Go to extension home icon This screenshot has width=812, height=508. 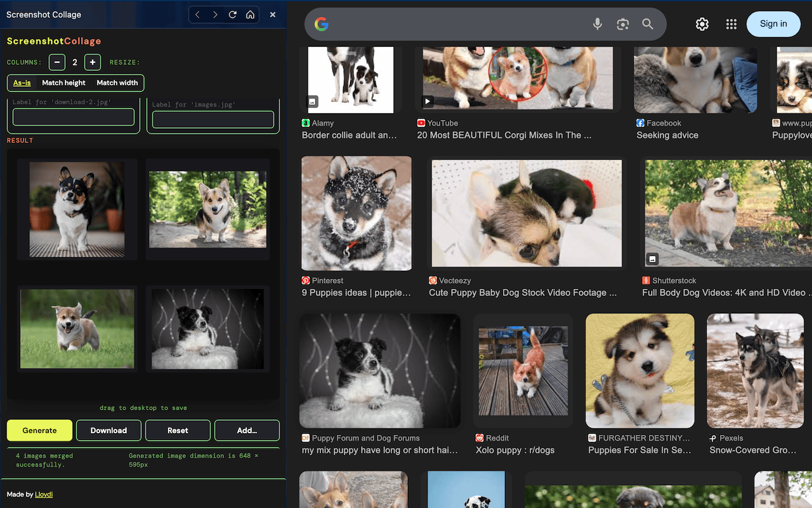click(251, 15)
